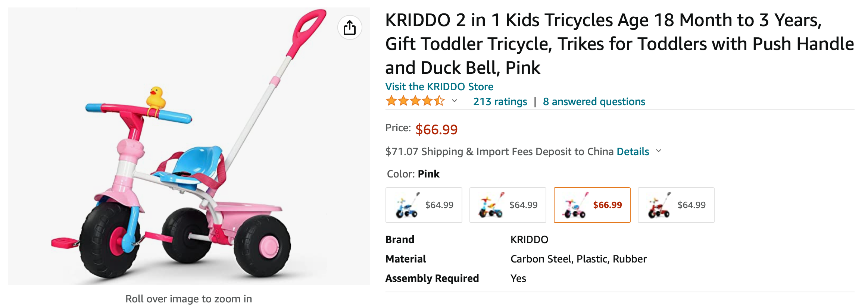This screenshot has width=868, height=305.
Task: Click the Material row value
Action: [578, 259]
